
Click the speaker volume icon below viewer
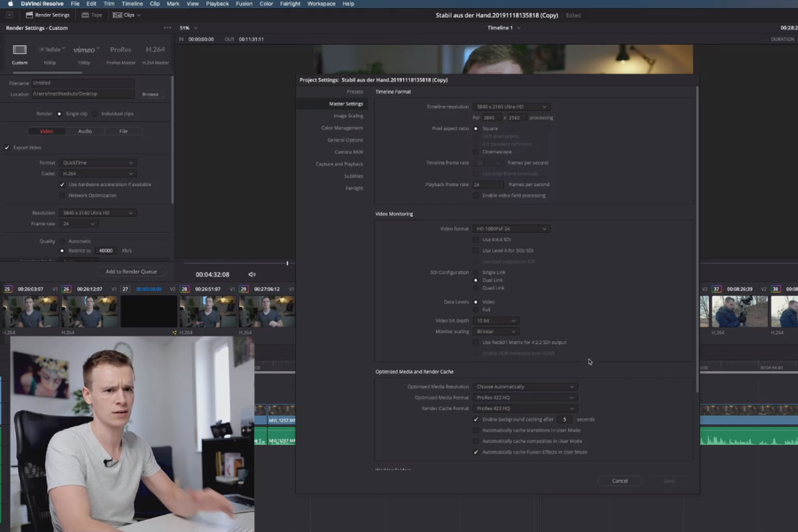(252, 274)
